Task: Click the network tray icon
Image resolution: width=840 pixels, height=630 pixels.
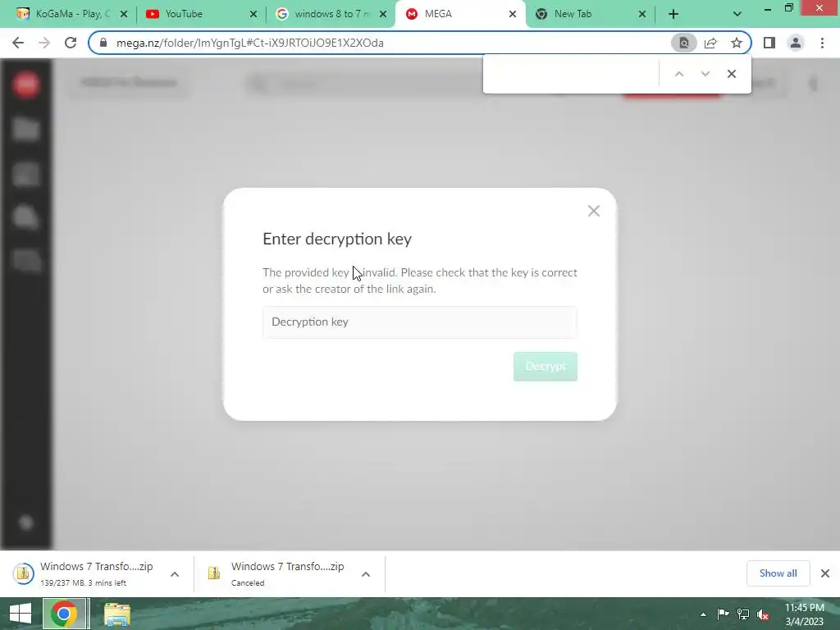Action: click(x=743, y=614)
